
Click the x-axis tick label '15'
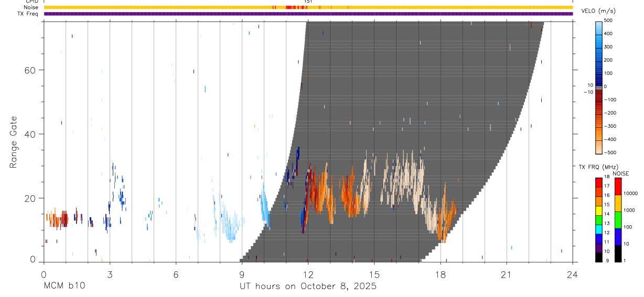pyautogui.click(x=374, y=274)
